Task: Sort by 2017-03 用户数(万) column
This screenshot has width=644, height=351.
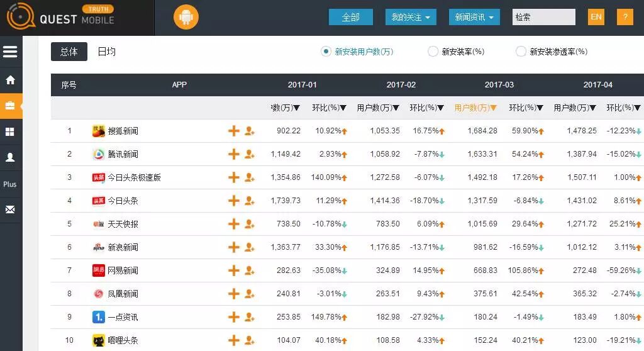Action: [475, 108]
